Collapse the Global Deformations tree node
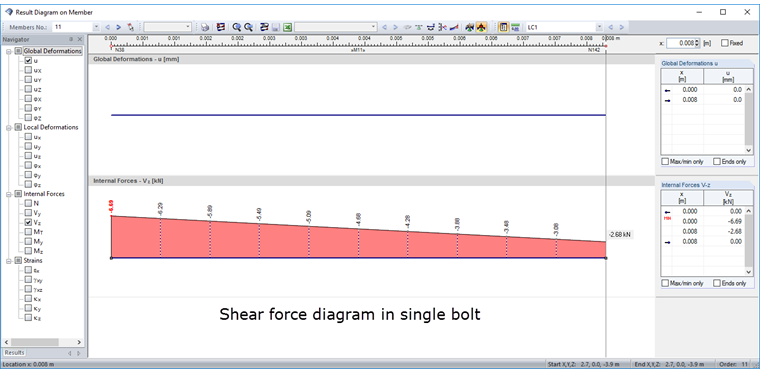 tap(9, 51)
